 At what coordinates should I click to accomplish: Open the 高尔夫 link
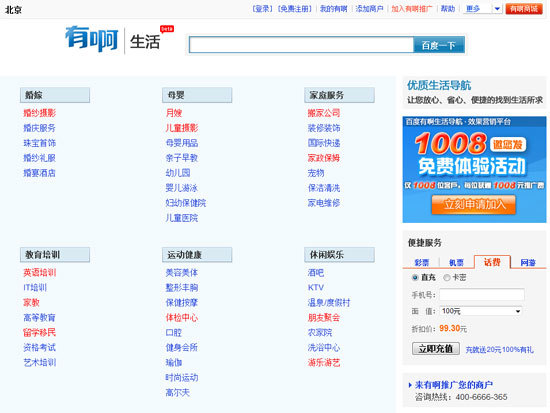click(x=177, y=393)
